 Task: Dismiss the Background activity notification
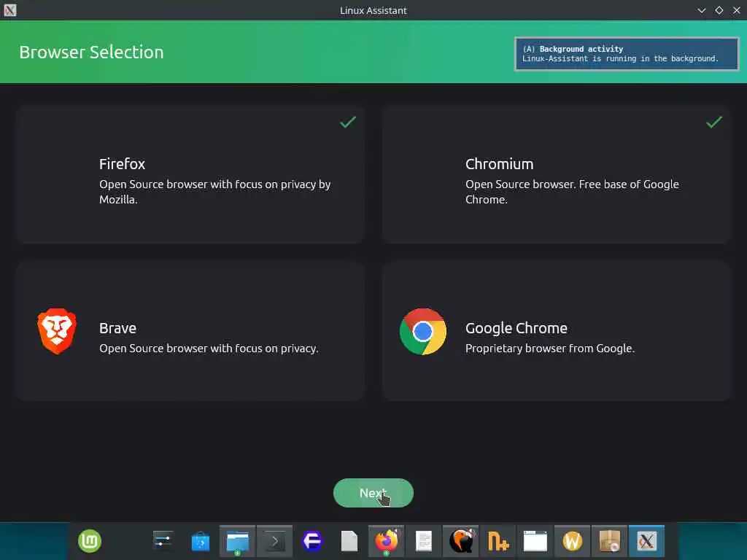[x=627, y=54]
